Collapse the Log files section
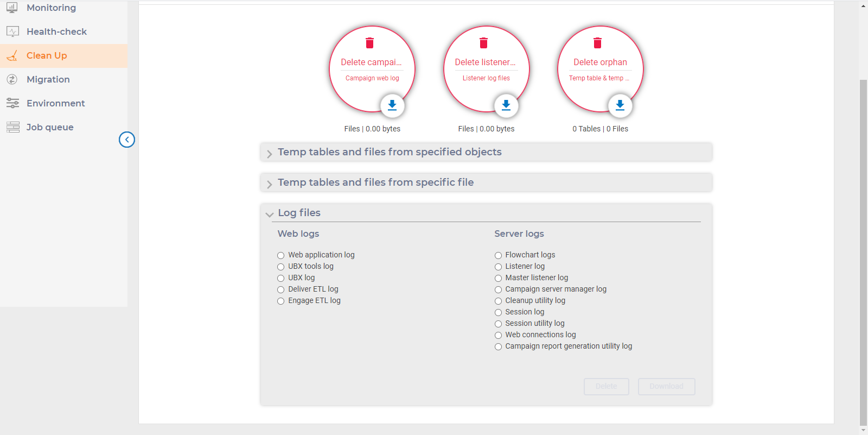The width and height of the screenshot is (868, 435). 270,215
